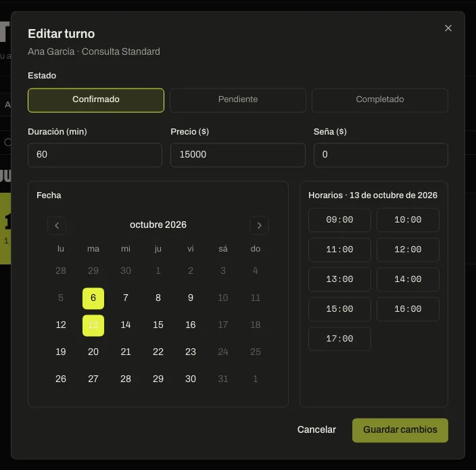Close the Editar turno dialog
The height and width of the screenshot is (470, 476).
click(448, 28)
